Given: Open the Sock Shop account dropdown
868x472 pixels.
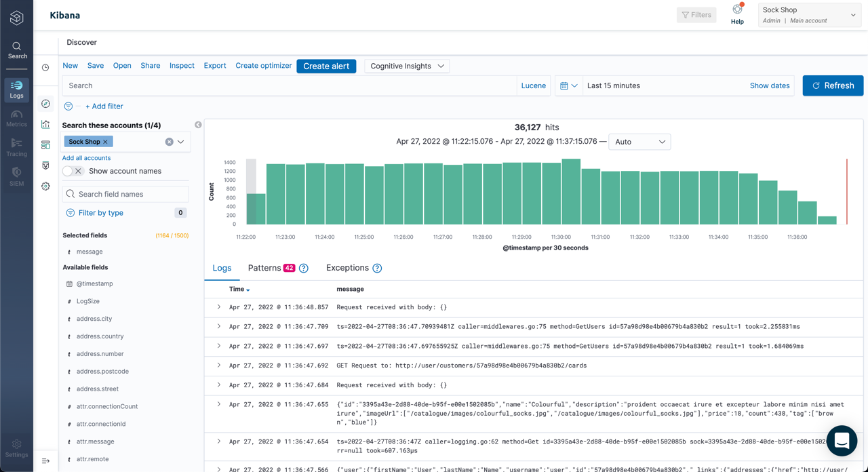Looking at the screenshot, I should coord(810,15).
